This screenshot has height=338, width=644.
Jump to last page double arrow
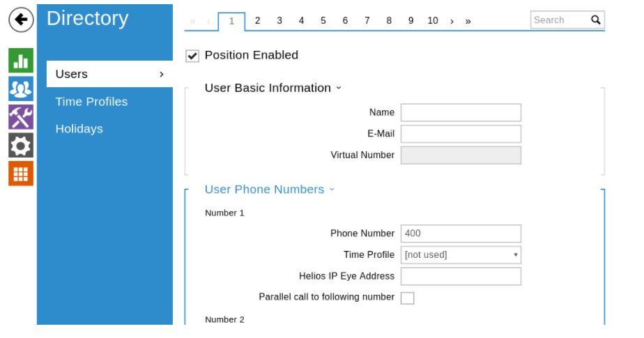point(468,21)
